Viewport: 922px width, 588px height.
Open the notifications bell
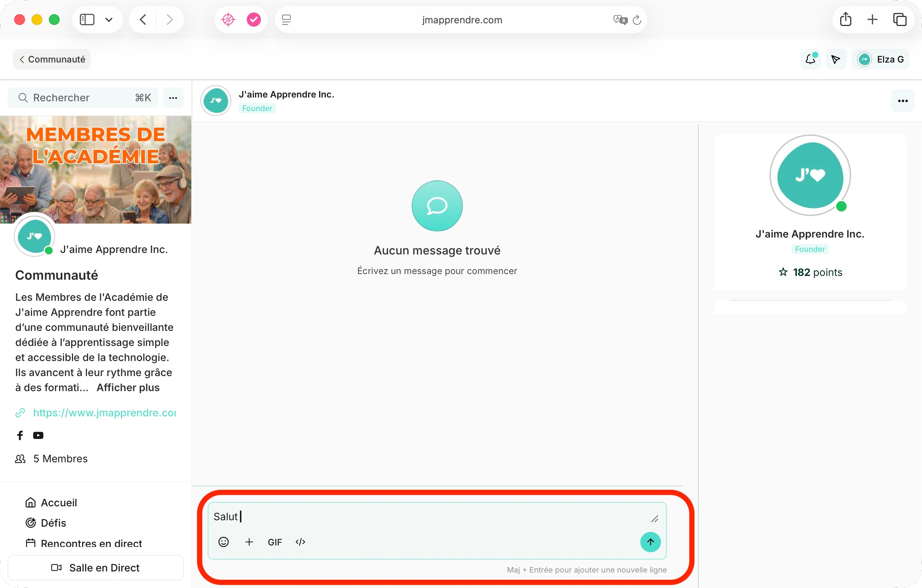tap(810, 59)
